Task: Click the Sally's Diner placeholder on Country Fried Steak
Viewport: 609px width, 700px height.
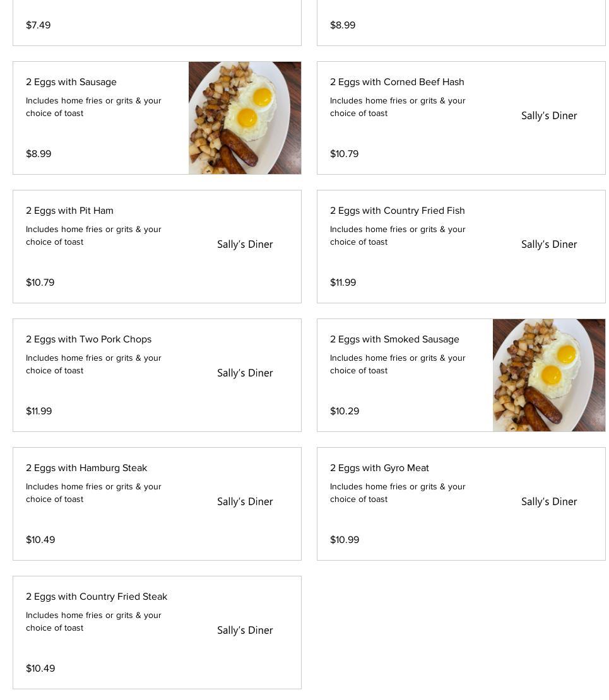Action: [x=244, y=631]
